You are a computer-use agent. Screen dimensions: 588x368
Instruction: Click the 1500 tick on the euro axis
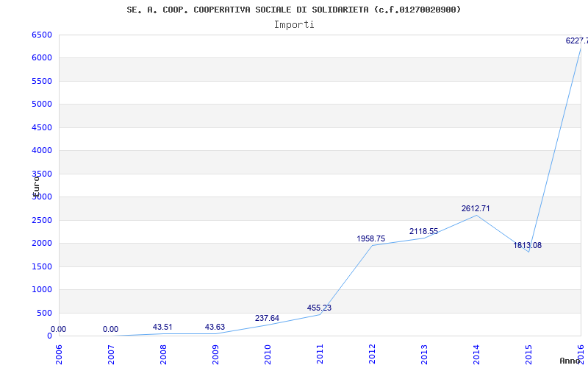[x=42, y=266]
